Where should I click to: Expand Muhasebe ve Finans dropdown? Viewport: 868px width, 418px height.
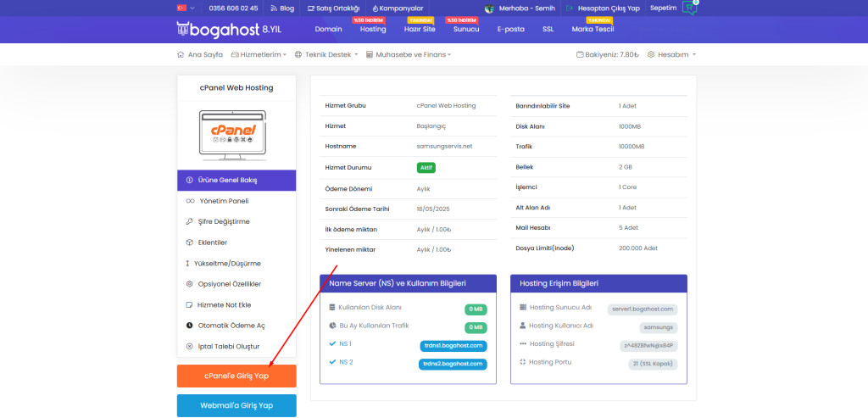click(x=409, y=55)
